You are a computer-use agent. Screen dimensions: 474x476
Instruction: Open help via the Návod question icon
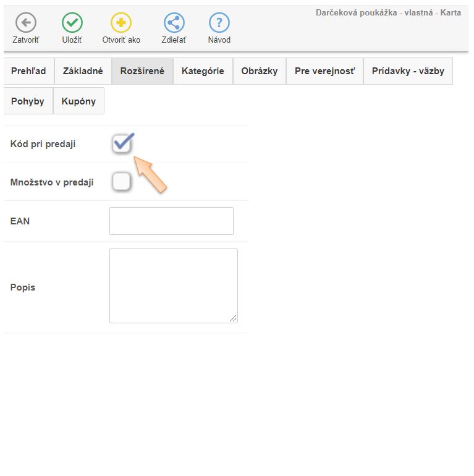pyautogui.click(x=219, y=23)
